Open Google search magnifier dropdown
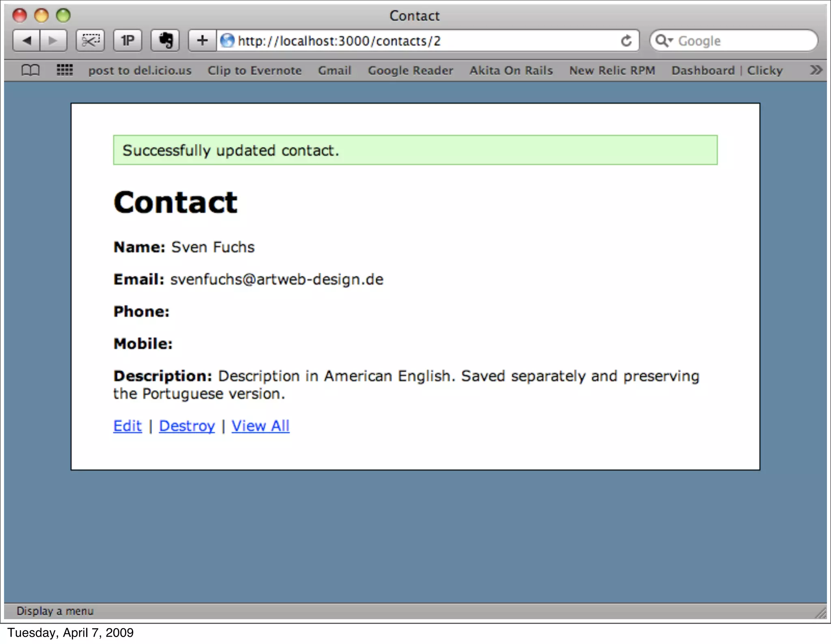Screen dimensions: 831x644 point(664,41)
